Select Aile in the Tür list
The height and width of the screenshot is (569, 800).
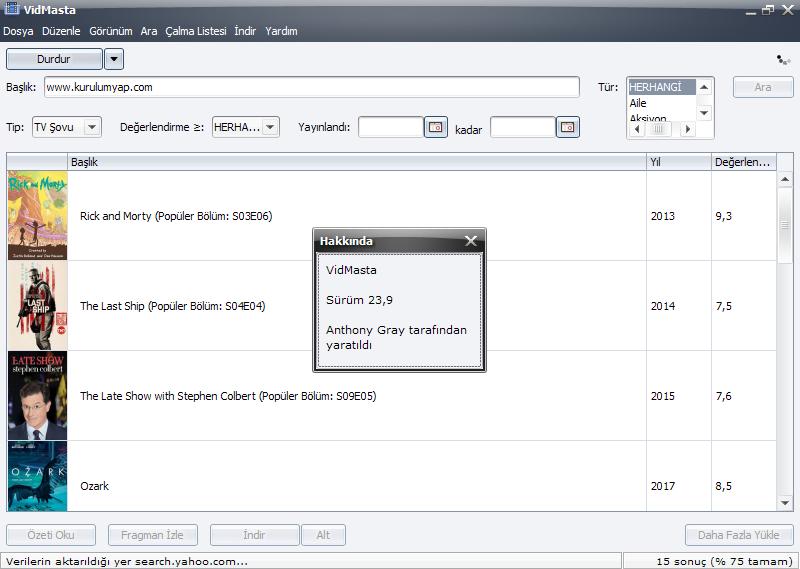662,103
